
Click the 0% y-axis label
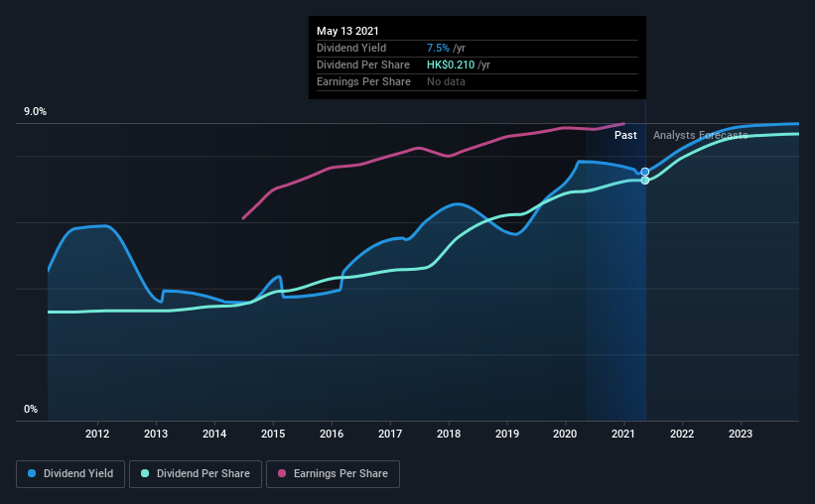pyautogui.click(x=31, y=410)
